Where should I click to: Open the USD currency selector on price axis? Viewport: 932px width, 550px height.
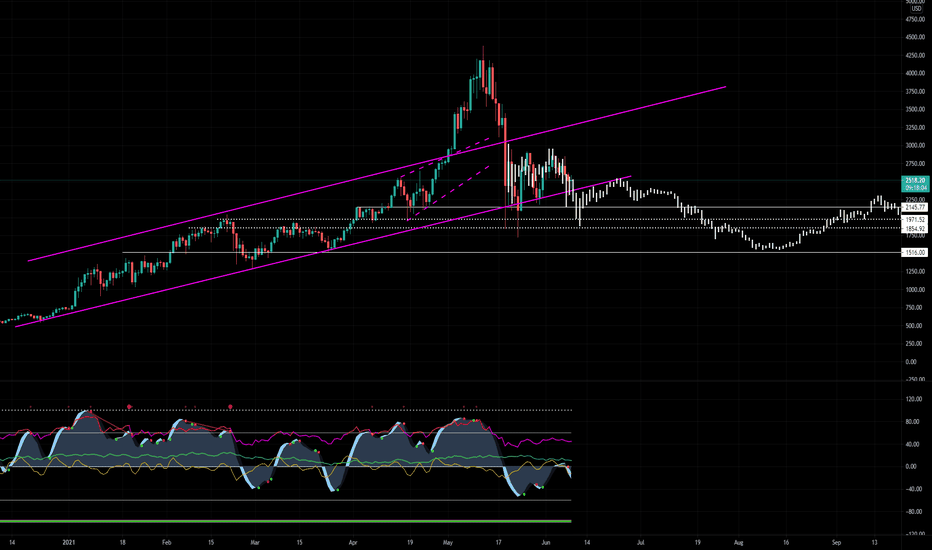point(916,9)
